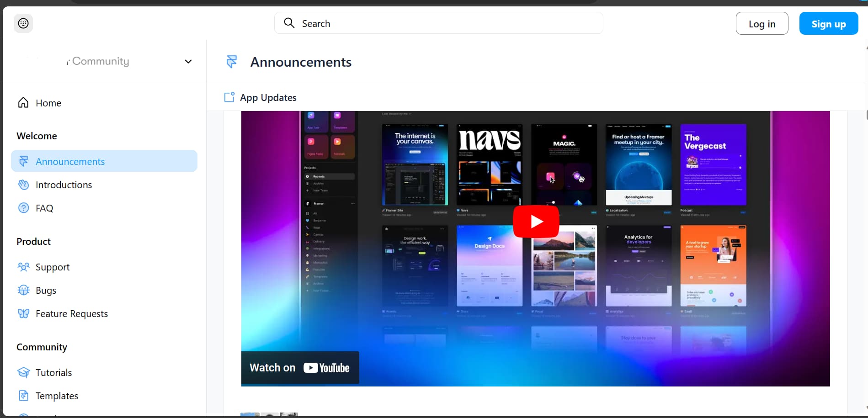Screen dimensions: 868x418
Task: Click the Sign up button
Action: pyautogui.click(x=828, y=23)
